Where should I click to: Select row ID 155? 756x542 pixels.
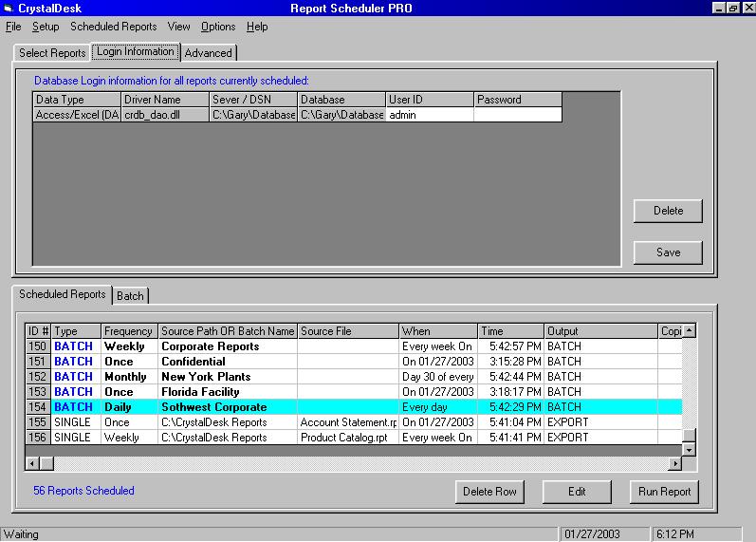tap(38, 422)
